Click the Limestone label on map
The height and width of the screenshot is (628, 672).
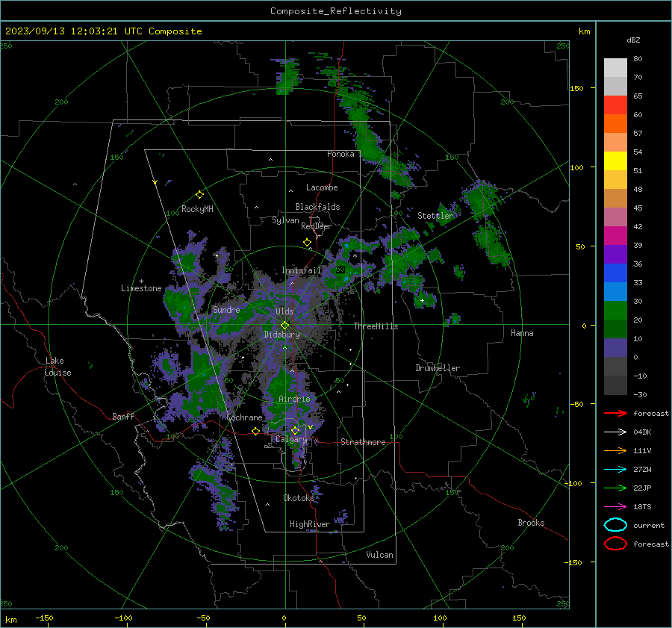pos(141,288)
